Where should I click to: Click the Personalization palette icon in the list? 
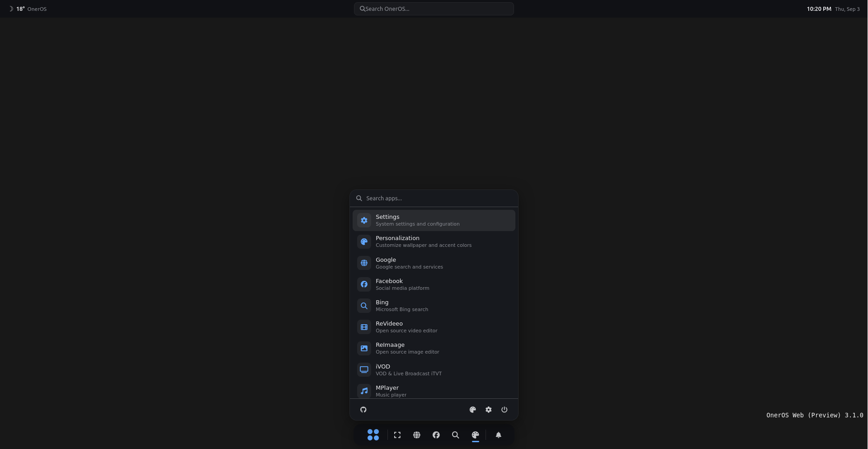(364, 241)
